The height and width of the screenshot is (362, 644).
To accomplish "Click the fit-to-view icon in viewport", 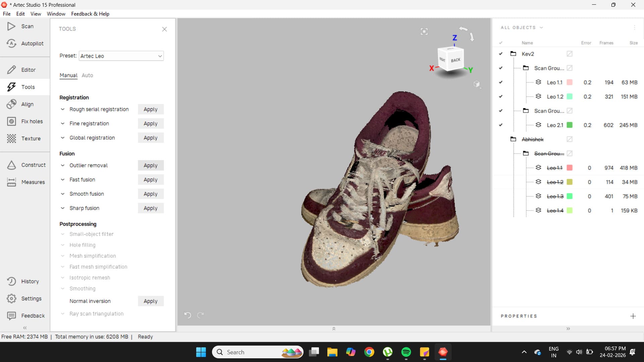I will tap(424, 32).
